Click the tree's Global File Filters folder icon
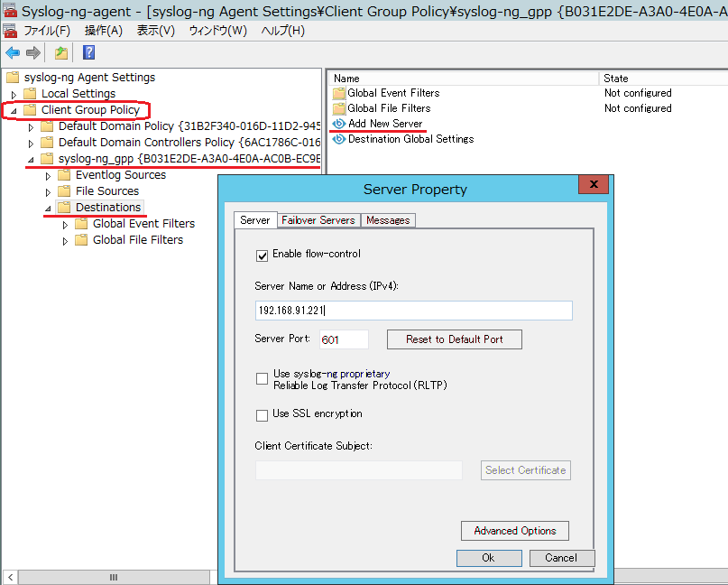The width and height of the screenshot is (728, 585). coord(82,240)
